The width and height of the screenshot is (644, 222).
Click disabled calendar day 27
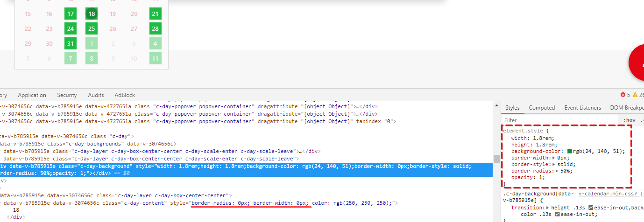[x=134, y=29]
